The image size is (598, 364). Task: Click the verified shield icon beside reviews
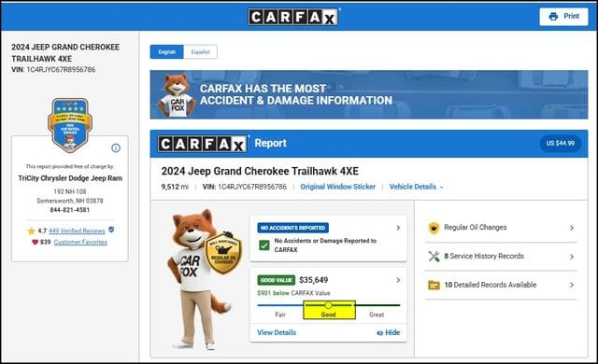pos(111,230)
